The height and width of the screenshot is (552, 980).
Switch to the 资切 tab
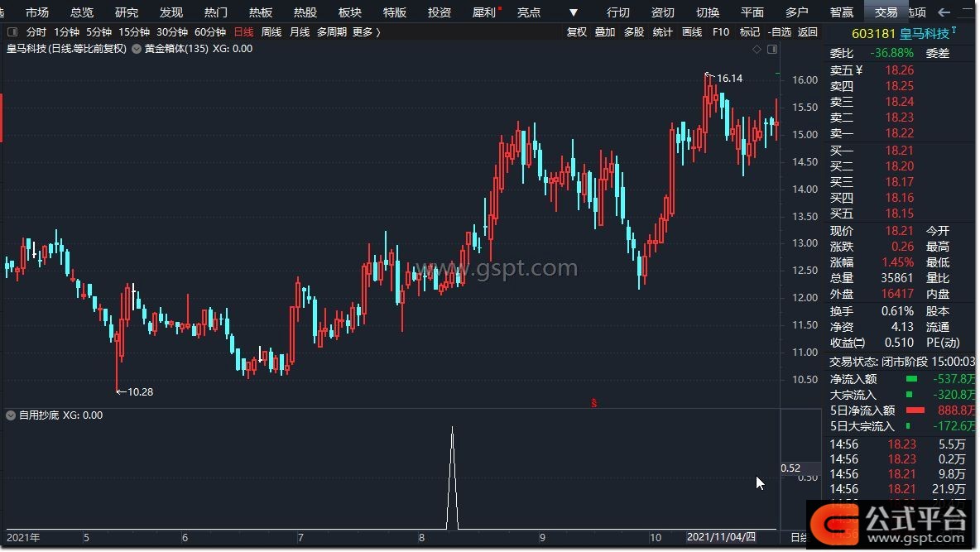tap(662, 12)
